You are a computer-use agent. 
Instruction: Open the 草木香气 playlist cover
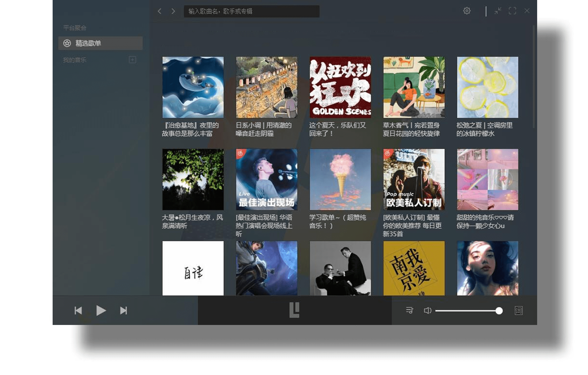(x=414, y=87)
